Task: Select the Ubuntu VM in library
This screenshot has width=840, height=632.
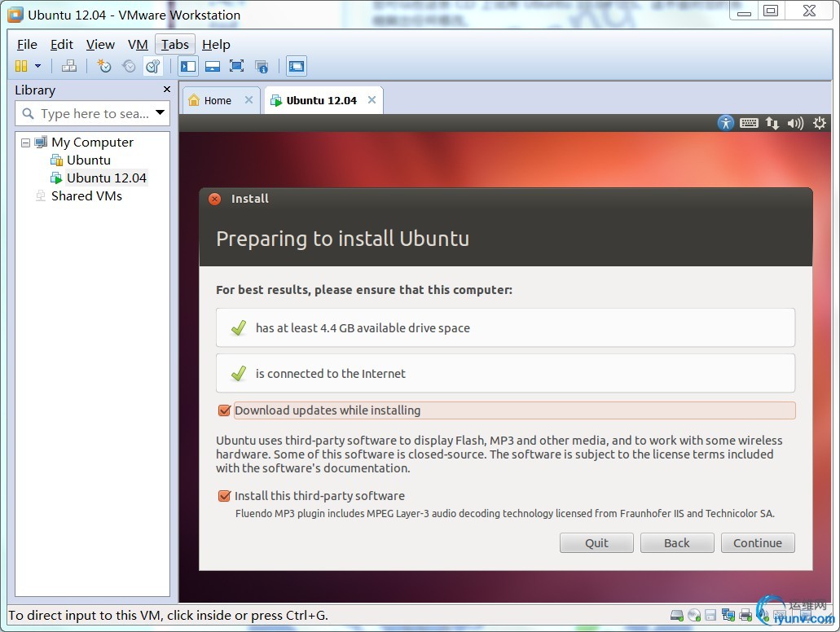Action: [x=88, y=160]
